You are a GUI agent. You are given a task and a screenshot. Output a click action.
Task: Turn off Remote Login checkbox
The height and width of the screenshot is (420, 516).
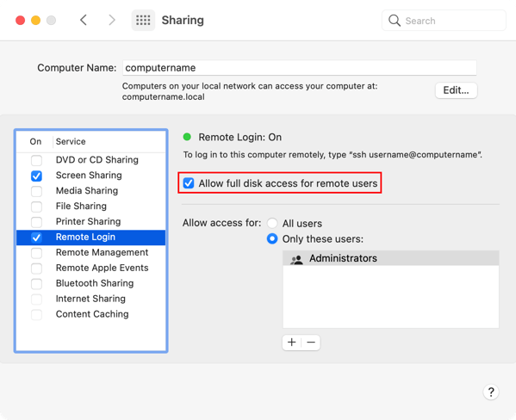(36, 238)
